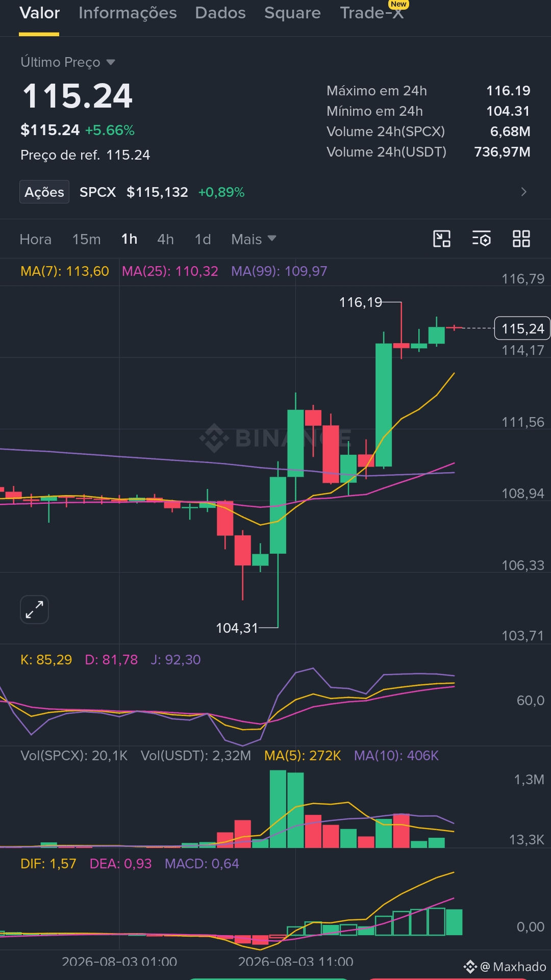Viewport: 551px width, 980px height.
Task: Expand the Último Preço dropdown
Action: 67,62
